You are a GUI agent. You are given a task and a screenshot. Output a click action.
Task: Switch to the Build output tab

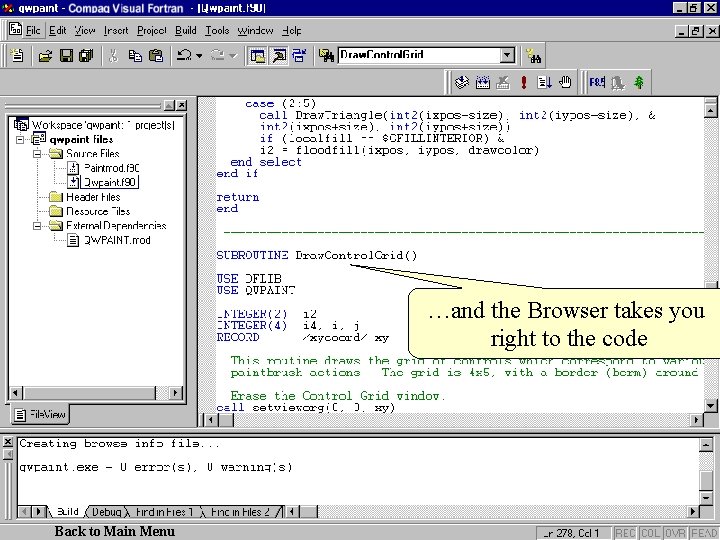click(68, 512)
